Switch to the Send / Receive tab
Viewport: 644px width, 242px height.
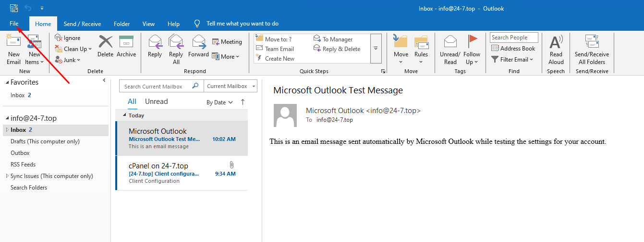point(82,24)
